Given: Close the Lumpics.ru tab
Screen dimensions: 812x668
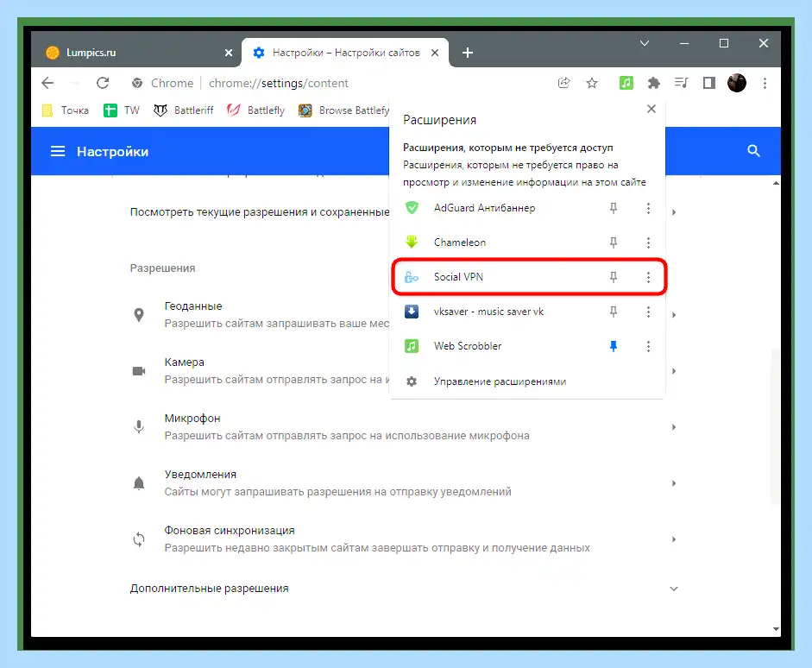Looking at the screenshot, I should coord(229,53).
